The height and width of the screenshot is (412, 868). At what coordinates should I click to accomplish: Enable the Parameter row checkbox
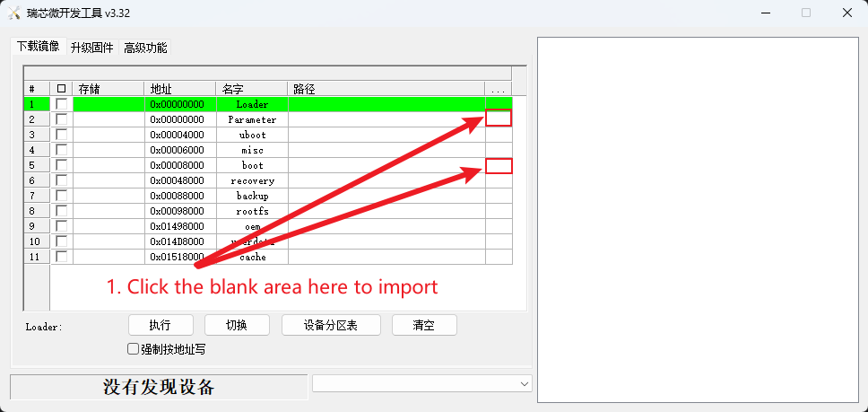coord(62,119)
